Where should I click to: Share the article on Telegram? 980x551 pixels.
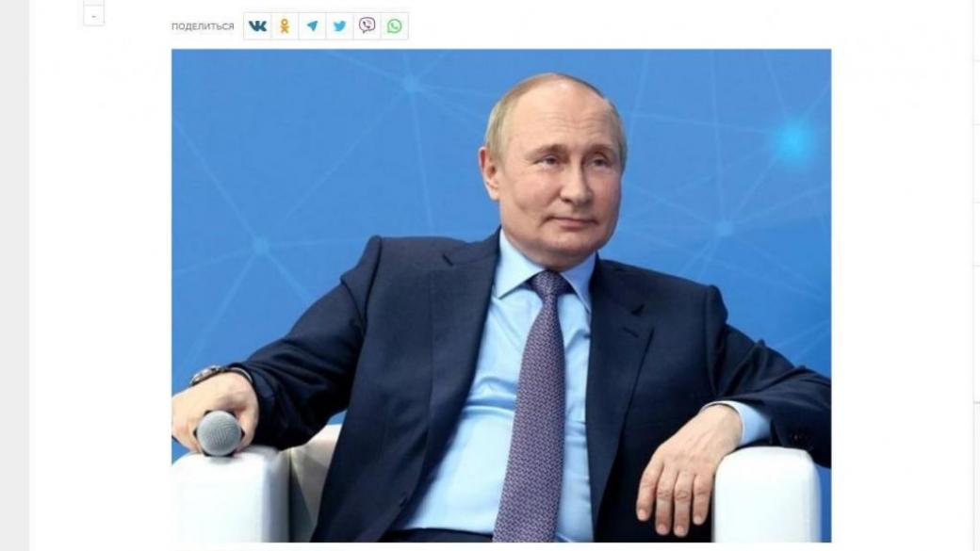pos(313,26)
